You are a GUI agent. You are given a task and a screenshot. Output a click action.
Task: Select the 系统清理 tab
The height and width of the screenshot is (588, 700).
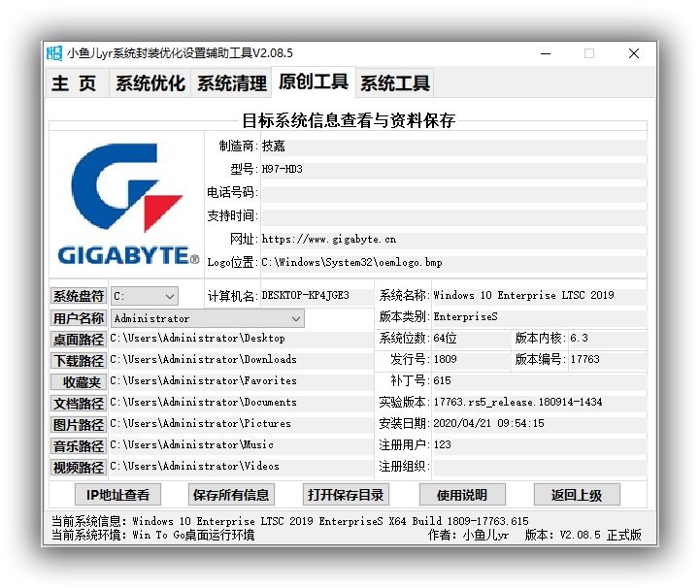pos(231,83)
